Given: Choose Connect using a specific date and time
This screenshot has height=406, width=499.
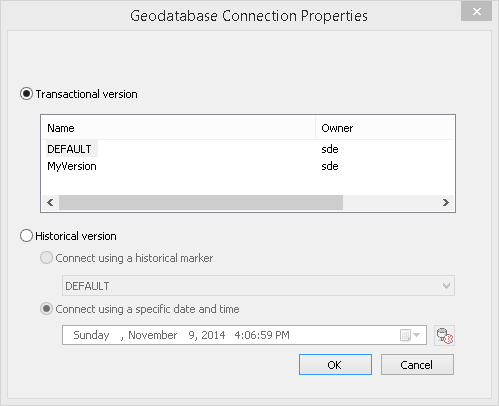Looking at the screenshot, I should 46,309.
